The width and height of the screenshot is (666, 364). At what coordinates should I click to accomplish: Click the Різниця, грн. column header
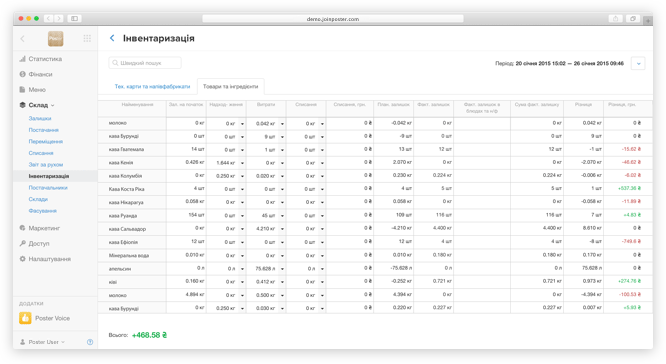[622, 104]
